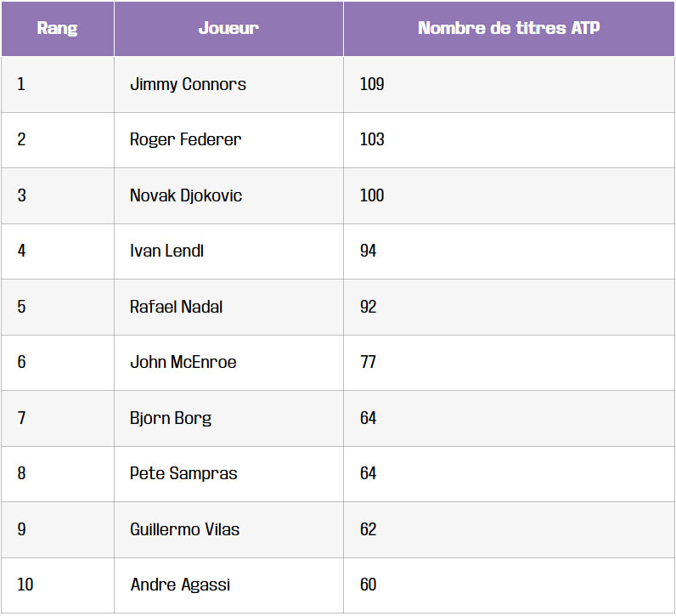Click the 109 titles value

pyautogui.click(x=372, y=84)
